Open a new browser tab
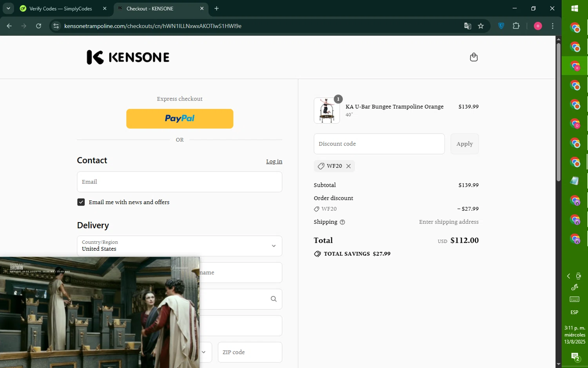The image size is (588, 368). click(216, 8)
